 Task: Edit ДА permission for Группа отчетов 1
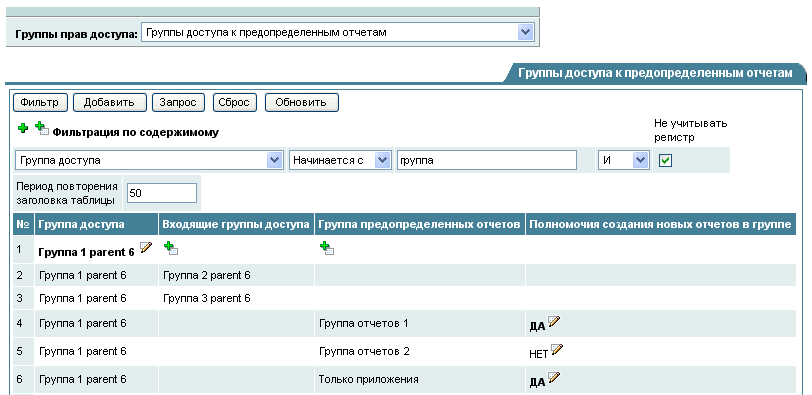click(x=554, y=321)
